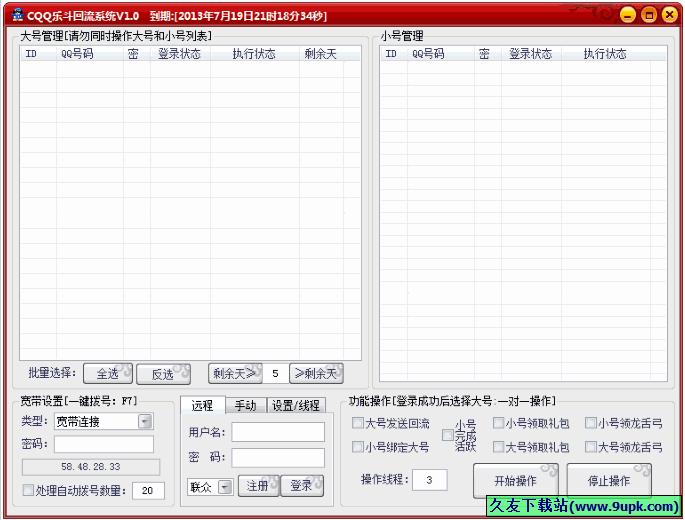Click the remote login 密 码 field
This screenshot has height=520, width=685.
[278, 458]
